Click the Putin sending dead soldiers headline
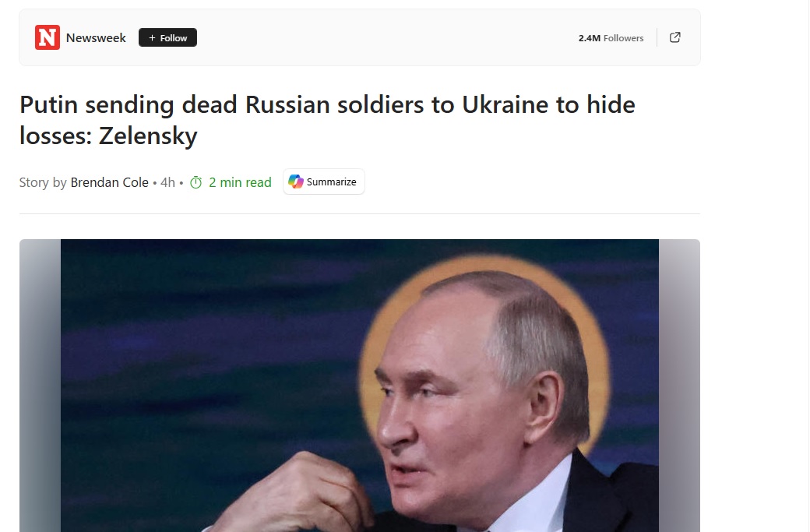Image resolution: width=810 pixels, height=532 pixels. coord(327,120)
